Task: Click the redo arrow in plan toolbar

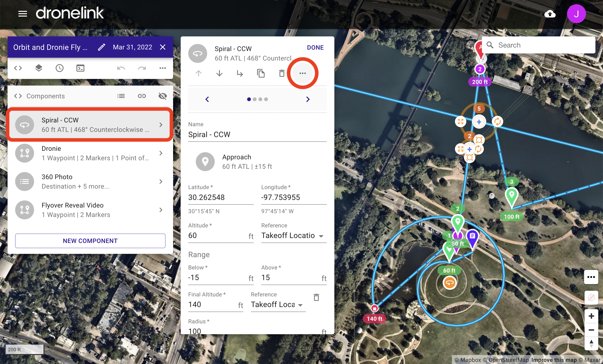Action: pos(142,68)
